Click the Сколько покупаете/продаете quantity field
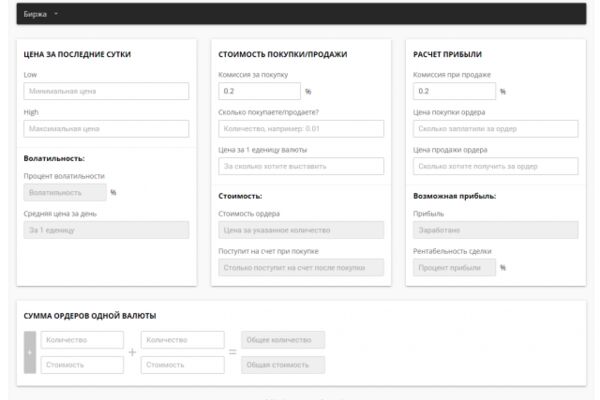 tap(301, 129)
